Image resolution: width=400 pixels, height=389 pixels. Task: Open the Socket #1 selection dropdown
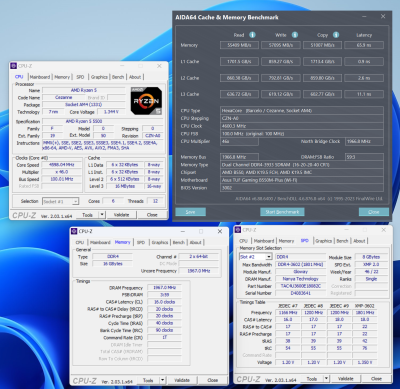coord(60,201)
